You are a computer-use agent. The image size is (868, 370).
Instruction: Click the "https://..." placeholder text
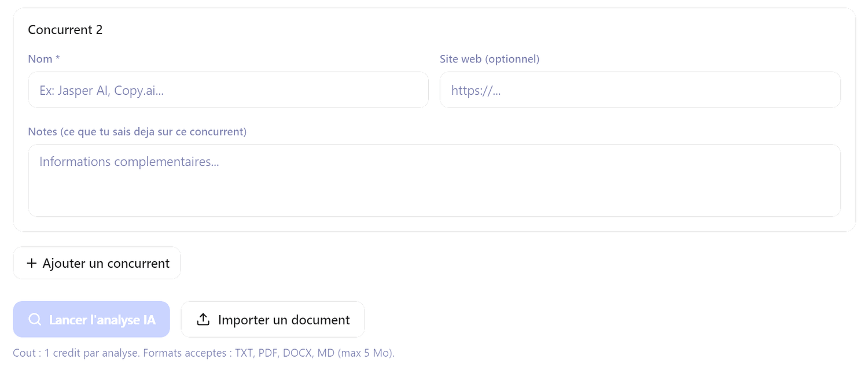click(x=476, y=91)
